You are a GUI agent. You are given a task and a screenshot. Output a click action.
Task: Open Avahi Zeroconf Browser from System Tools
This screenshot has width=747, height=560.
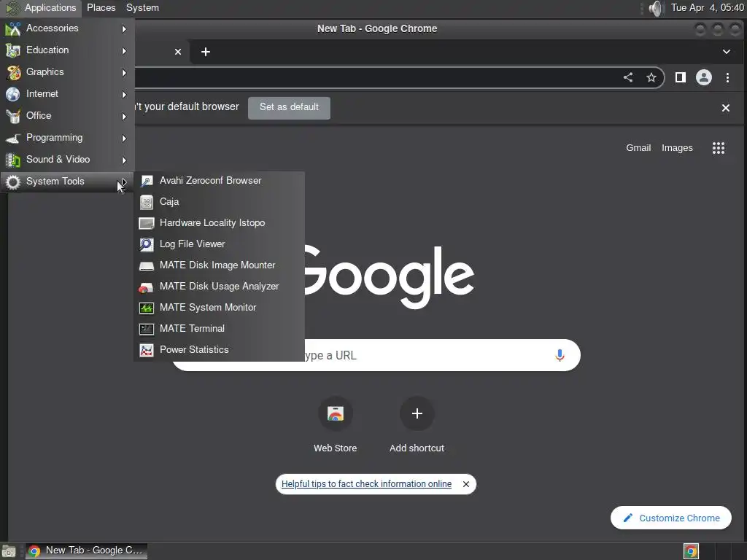tap(219, 181)
